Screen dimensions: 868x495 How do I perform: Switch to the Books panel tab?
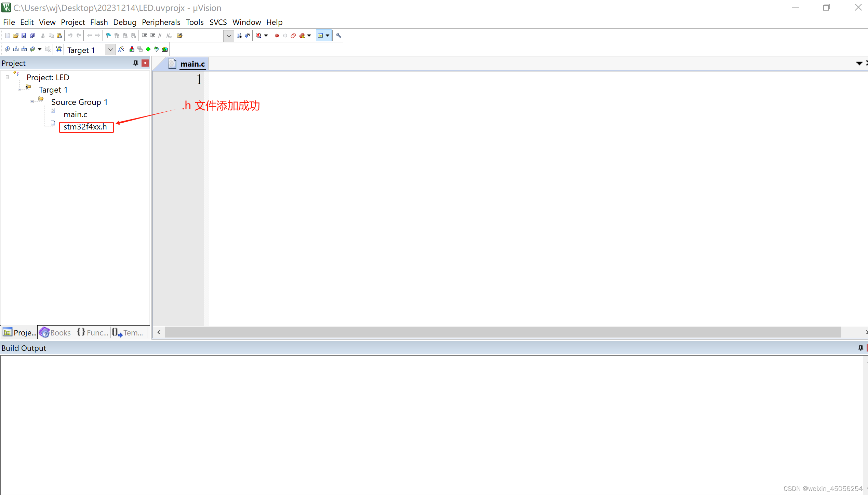[x=55, y=332]
